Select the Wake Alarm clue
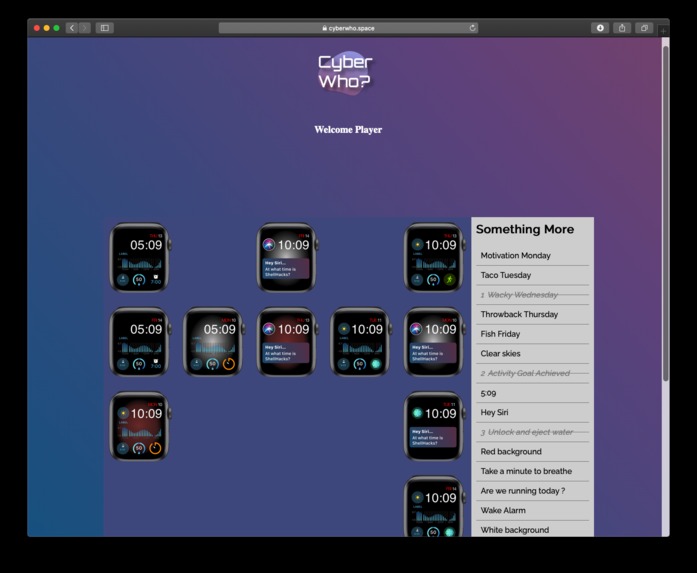The image size is (697, 573). coord(532,510)
